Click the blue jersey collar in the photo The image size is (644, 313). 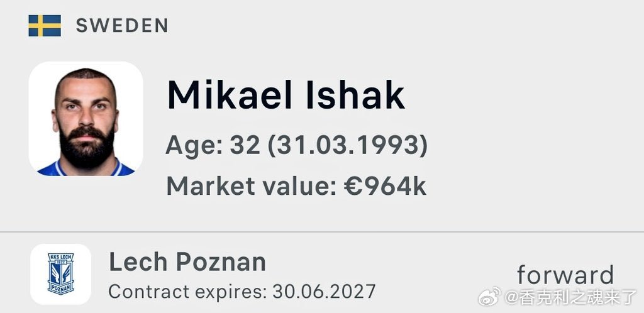point(86,169)
